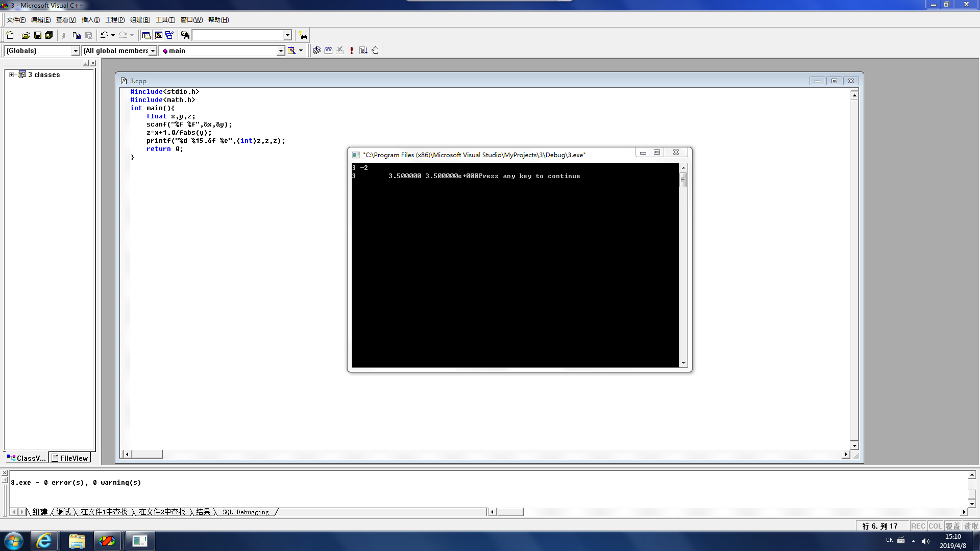The height and width of the screenshot is (551, 980).
Task: Click the editor horizontal scrollbar thumb
Action: 147,454
